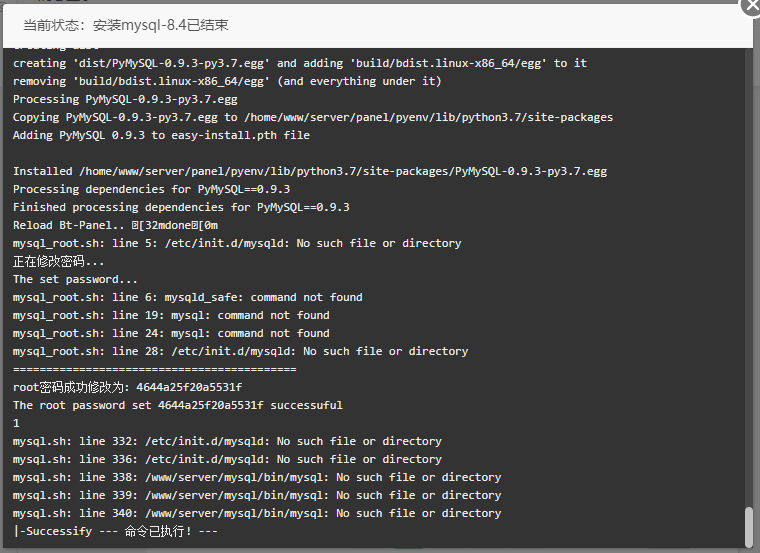Click the 'creating dist/PyMySQL-0.9.3-py3.7.egg' line

pyautogui.click(x=300, y=63)
